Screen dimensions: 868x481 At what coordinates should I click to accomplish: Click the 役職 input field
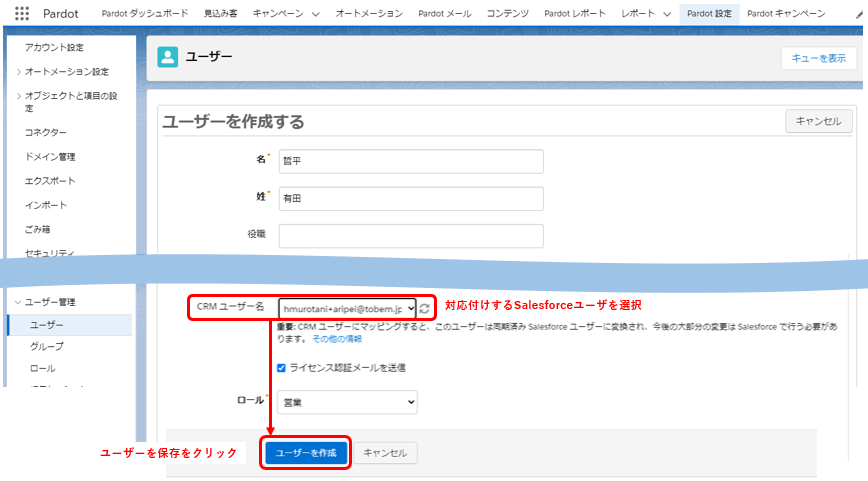411,236
